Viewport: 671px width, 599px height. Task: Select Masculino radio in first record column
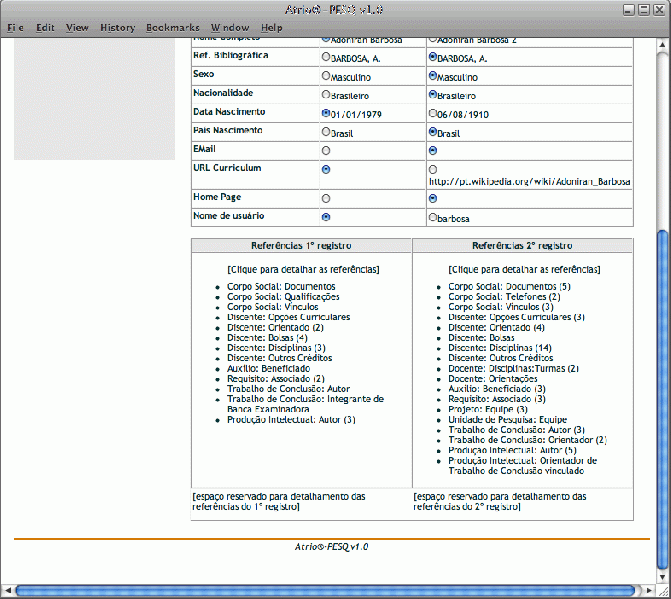325,76
